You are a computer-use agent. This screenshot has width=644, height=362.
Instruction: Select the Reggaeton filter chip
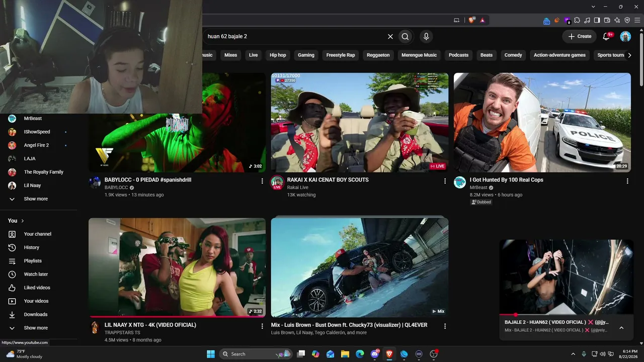378,55
